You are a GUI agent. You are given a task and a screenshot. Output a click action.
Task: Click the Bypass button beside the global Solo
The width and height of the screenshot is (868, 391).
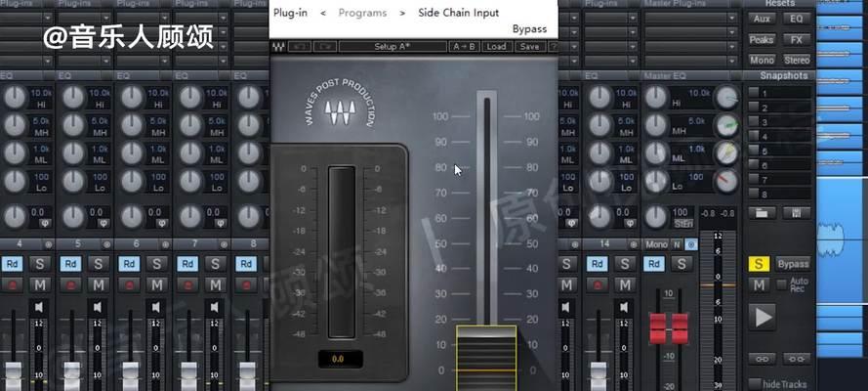click(793, 264)
